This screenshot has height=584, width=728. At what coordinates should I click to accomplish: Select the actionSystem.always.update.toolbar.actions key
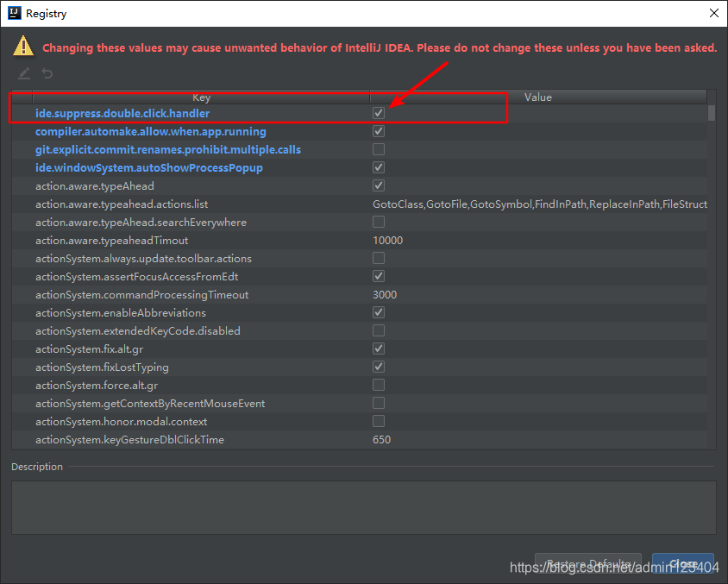(143, 258)
